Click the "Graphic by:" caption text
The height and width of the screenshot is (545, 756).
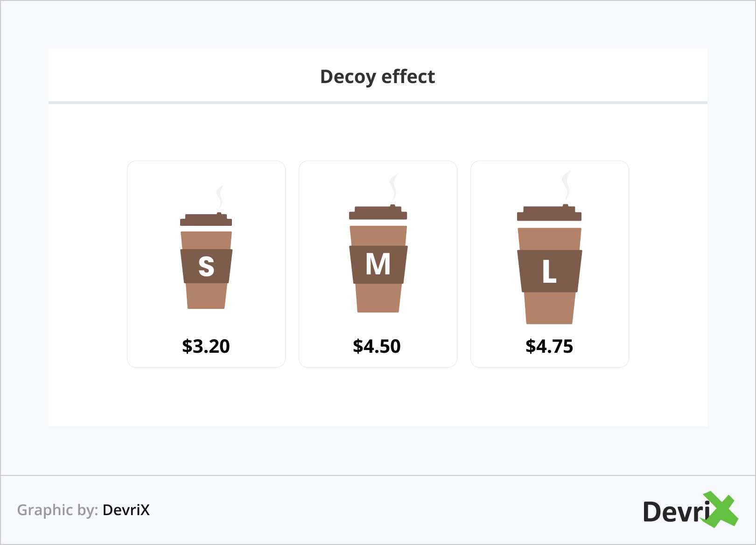(x=57, y=510)
